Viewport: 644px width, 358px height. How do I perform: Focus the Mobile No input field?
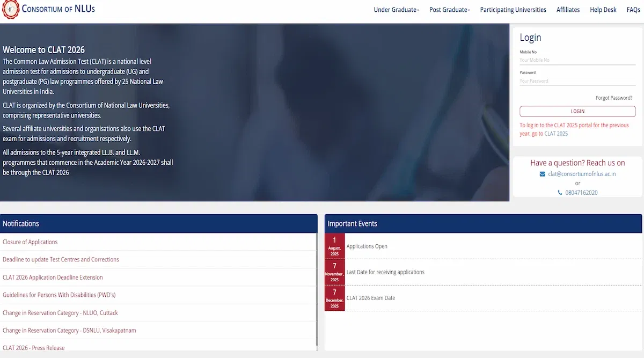pyautogui.click(x=577, y=60)
